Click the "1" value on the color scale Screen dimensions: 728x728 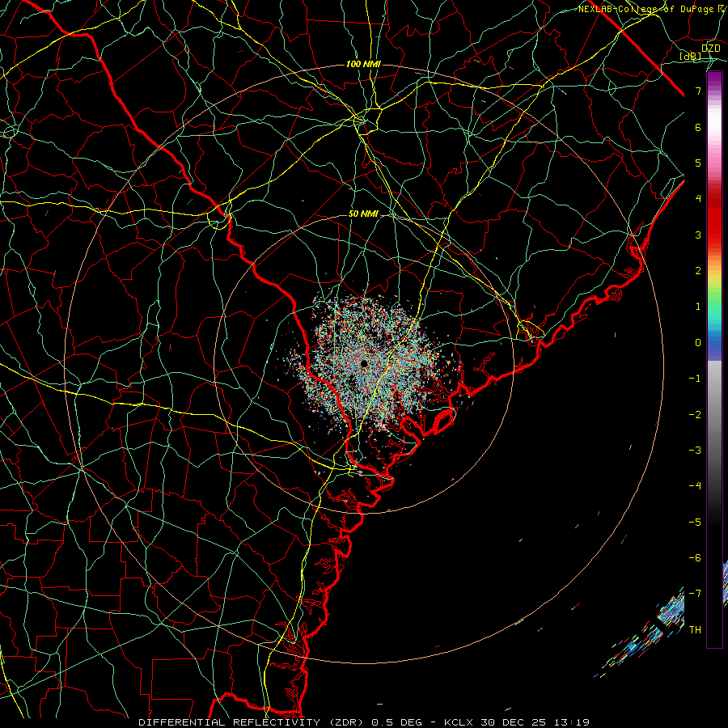coord(698,307)
